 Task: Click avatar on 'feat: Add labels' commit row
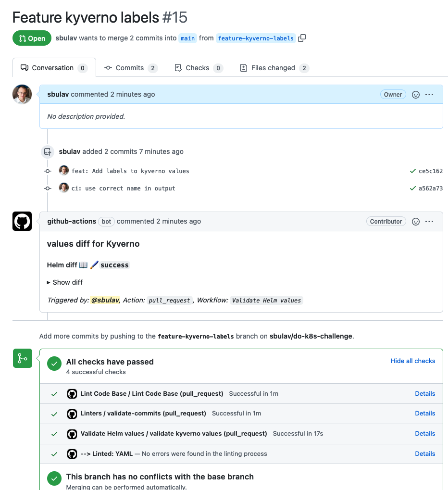pos(64,170)
